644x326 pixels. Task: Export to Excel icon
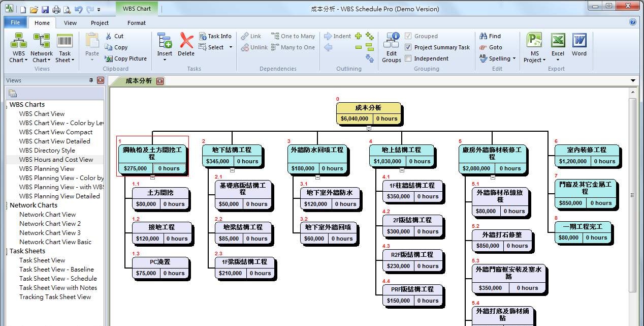558,45
